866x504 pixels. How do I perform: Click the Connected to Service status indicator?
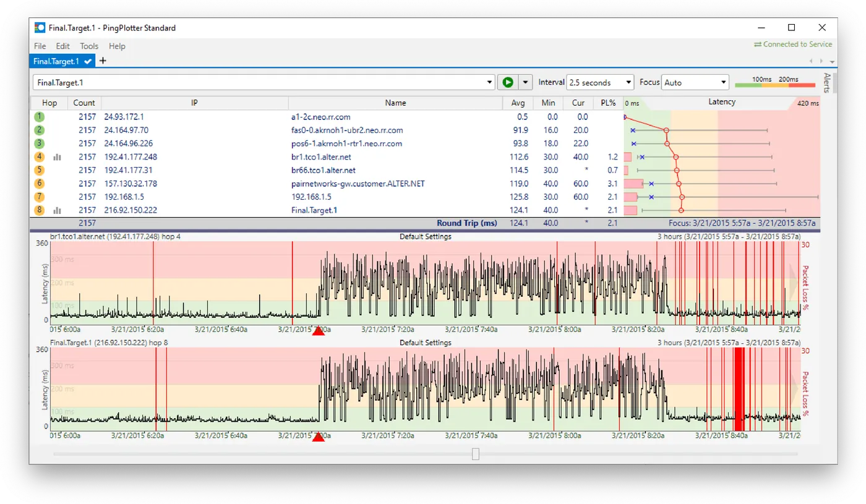point(793,45)
